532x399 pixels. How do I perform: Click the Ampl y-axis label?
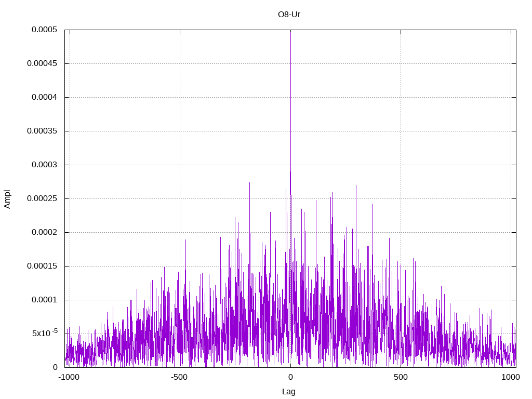[7, 199]
